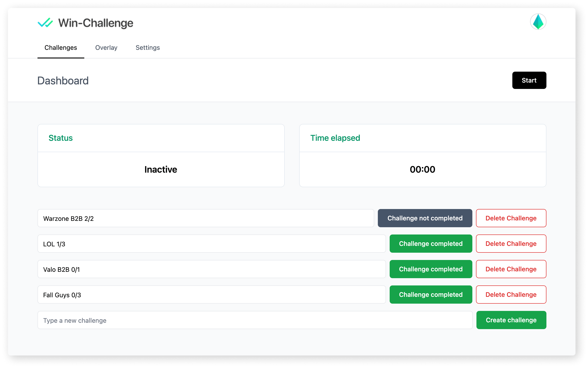The height and width of the screenshot is (368, 588).
Task: Delete the Fall Guys challenge
Action: [x=511, y=294]
